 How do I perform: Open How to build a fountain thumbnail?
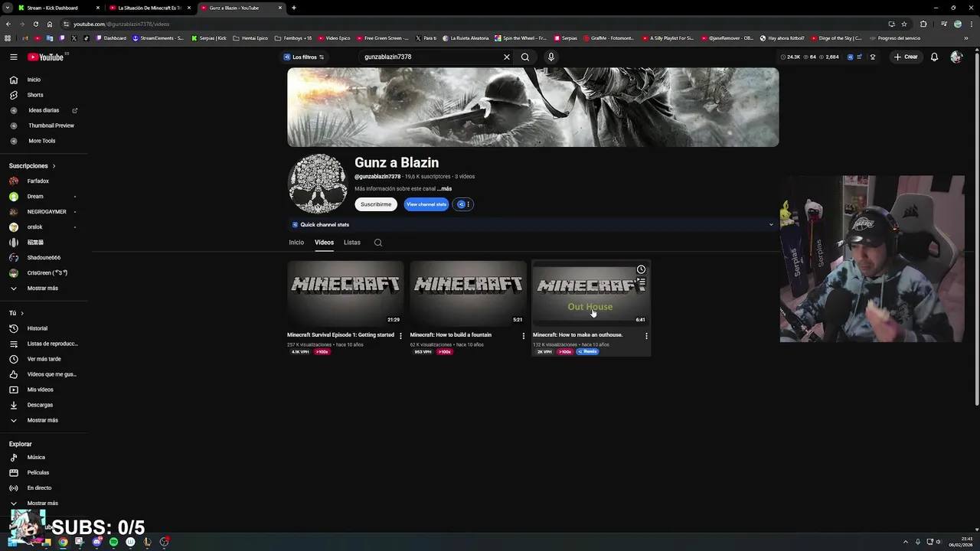tap(468, 293)
